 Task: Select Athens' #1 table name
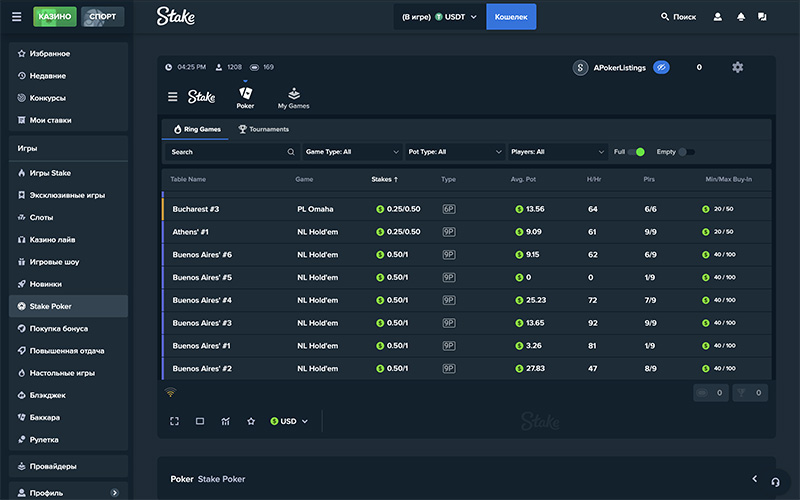pos(190,232)
